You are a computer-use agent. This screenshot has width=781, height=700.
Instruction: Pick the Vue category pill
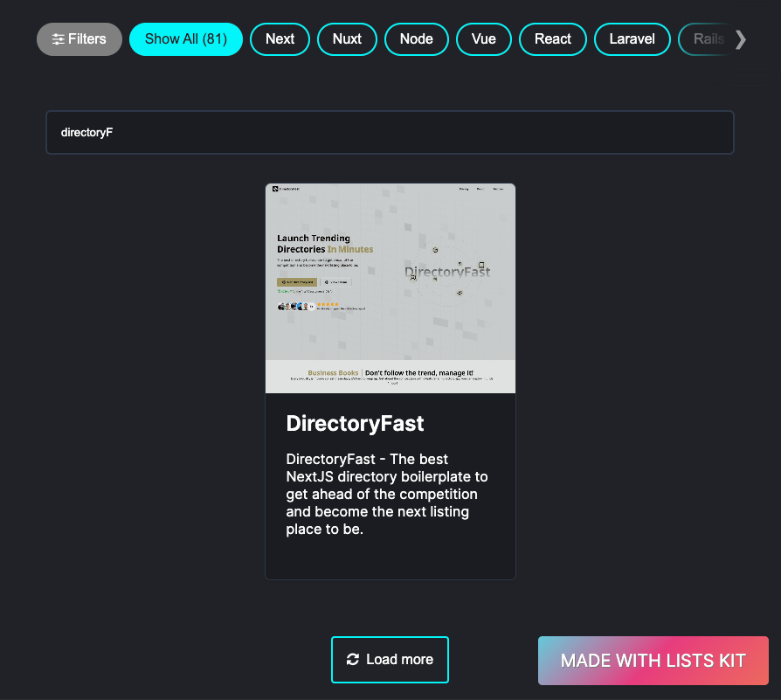click(x=484, y=38)
